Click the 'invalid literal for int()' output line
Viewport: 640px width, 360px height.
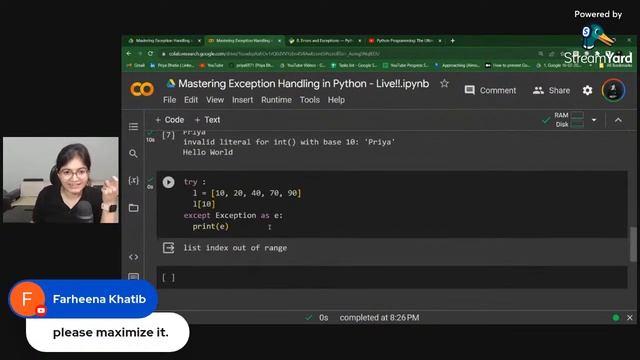coord(289,142)
